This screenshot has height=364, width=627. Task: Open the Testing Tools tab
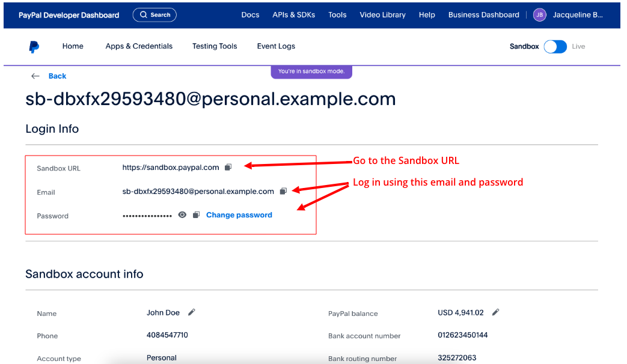pos(215,46)
